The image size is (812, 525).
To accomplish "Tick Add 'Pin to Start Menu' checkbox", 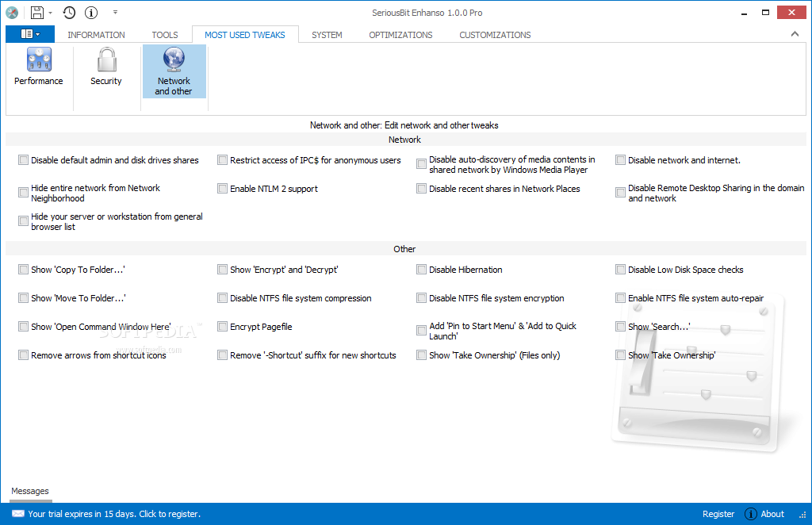I will pos(422,331).
